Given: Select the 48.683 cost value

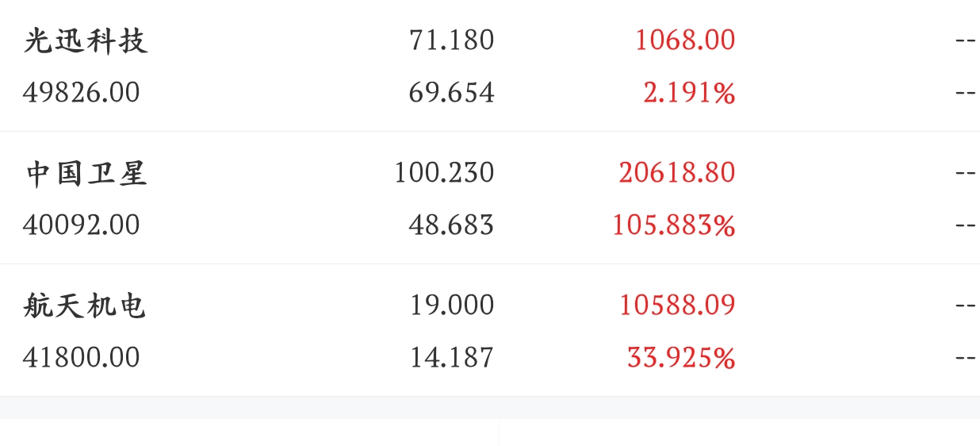Looking at the screenshot, I should (451, 225).
